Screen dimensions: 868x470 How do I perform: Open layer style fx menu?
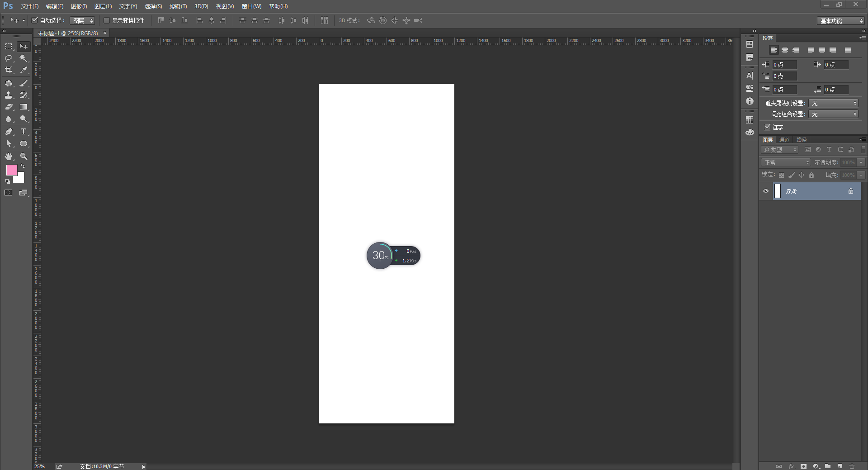coord(791,466)
